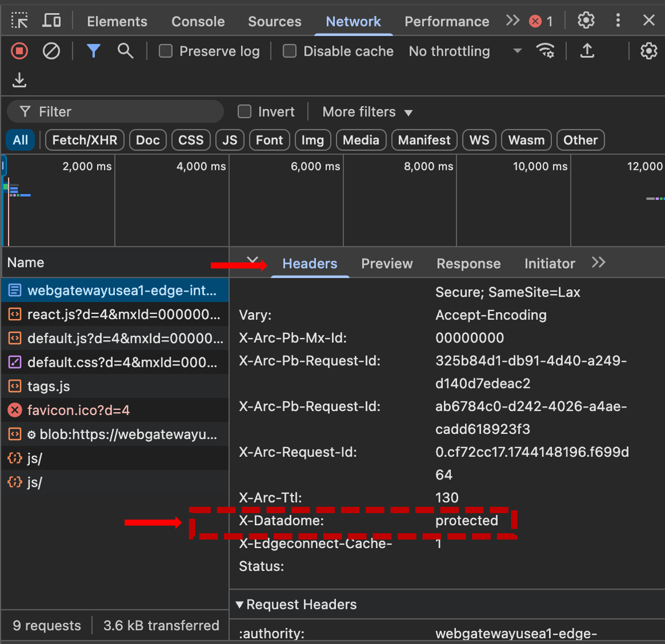Show more request detail tabs

(598, 262)
